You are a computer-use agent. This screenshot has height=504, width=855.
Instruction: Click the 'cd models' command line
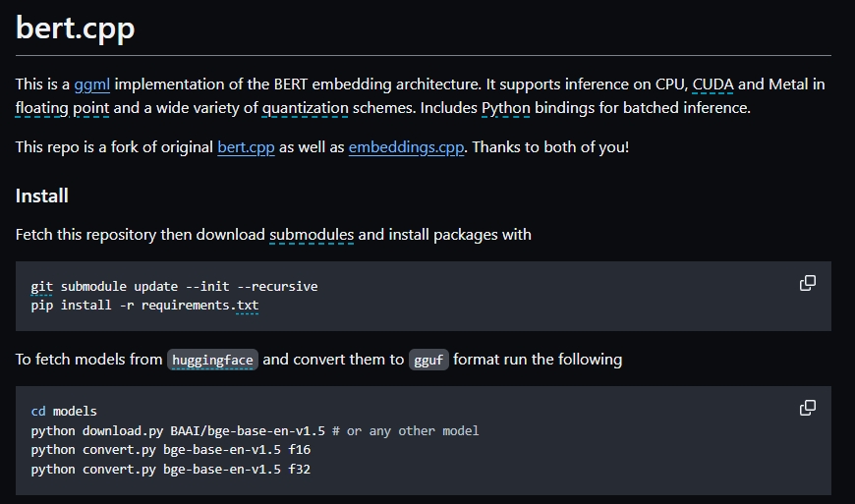click(64, 412)
